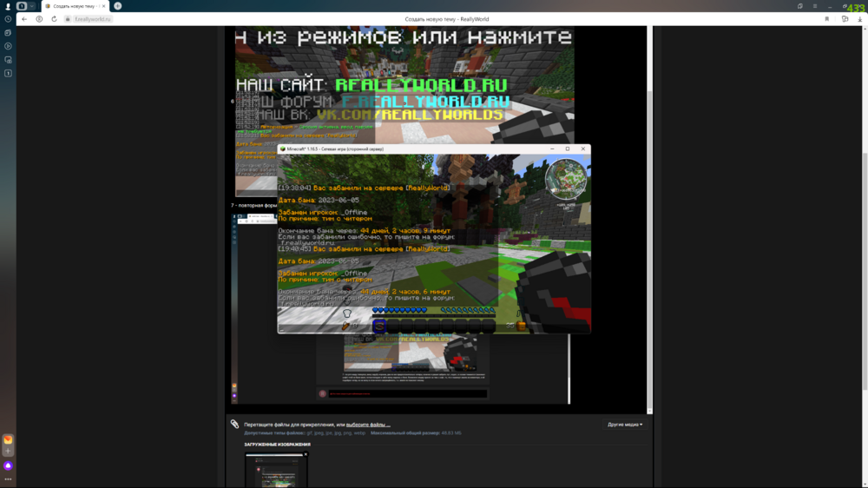
Task: Open the tab group counter button
Action: click(x=22, y=6)
